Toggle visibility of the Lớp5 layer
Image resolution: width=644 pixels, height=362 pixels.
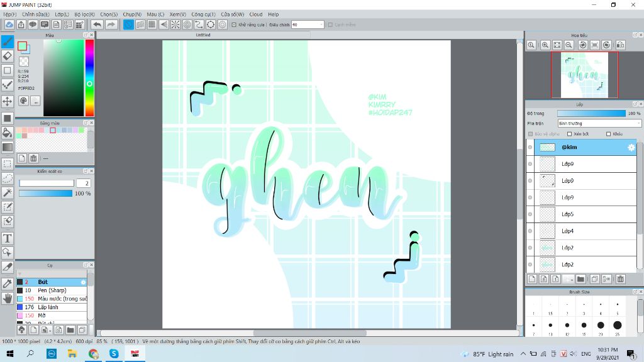[x=530, y=214]
